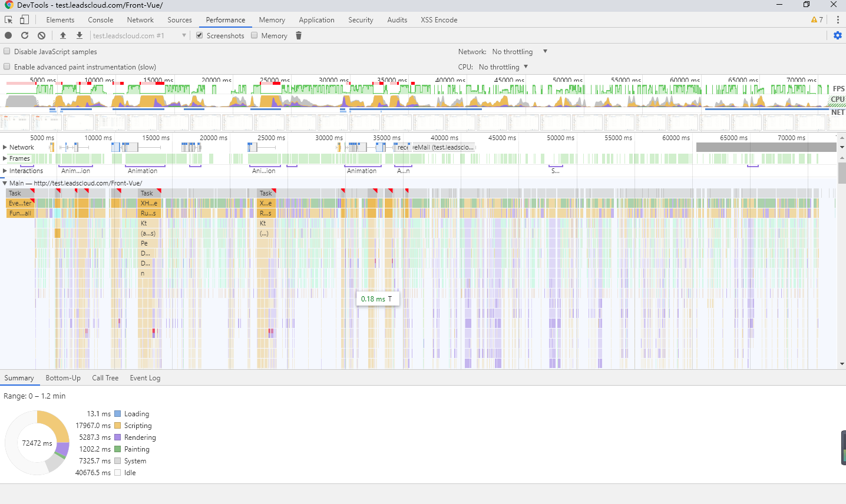Open the Network throttling dropdown
846x504 pixels.
pos(520,51)
